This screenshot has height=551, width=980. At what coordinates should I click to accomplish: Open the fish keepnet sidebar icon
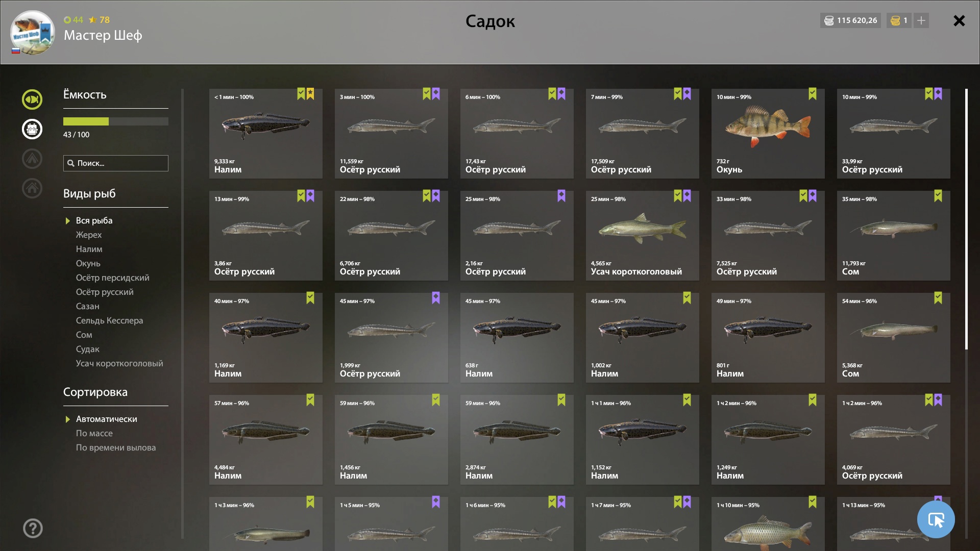click(x=32, y=99)
